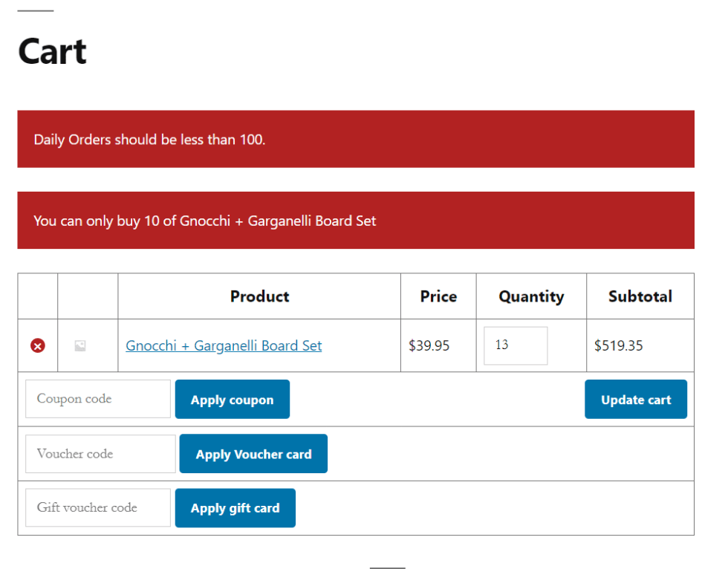Click the product thumbnail placeholder image
Viewport: 728px width, 569px height.
(80, 345)
